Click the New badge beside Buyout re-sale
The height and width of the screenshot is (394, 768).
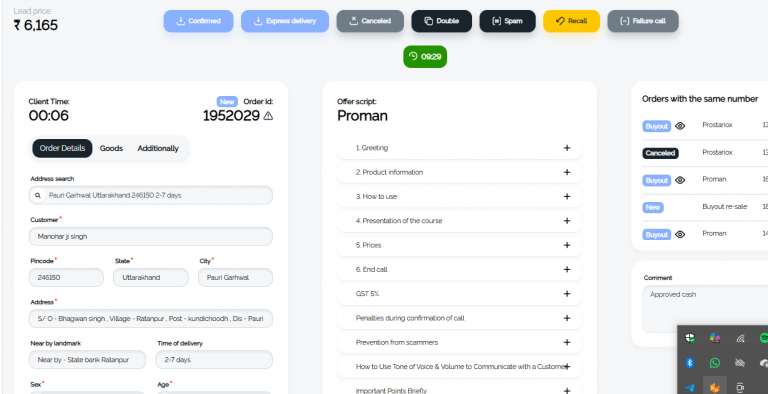tap(653, 207)
